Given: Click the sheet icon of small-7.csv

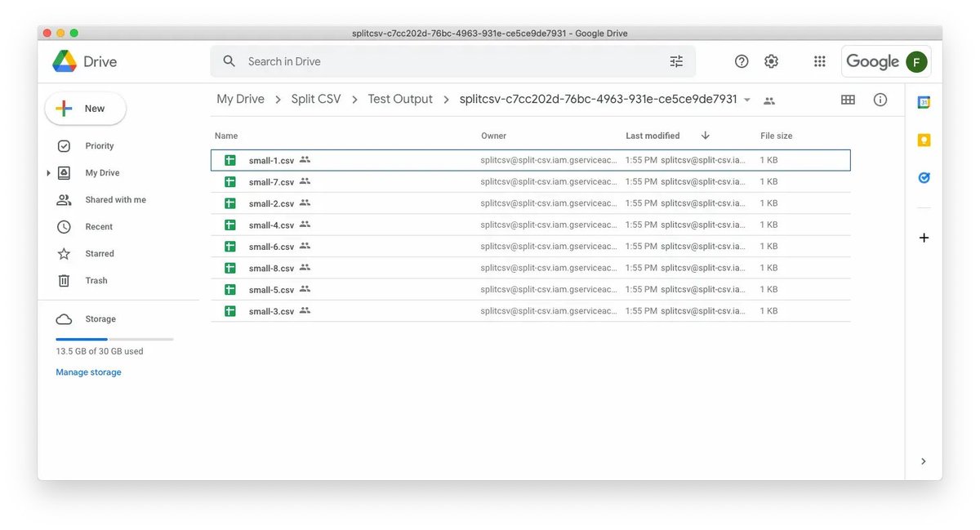Looking at the screenshot, I should 230,181.
